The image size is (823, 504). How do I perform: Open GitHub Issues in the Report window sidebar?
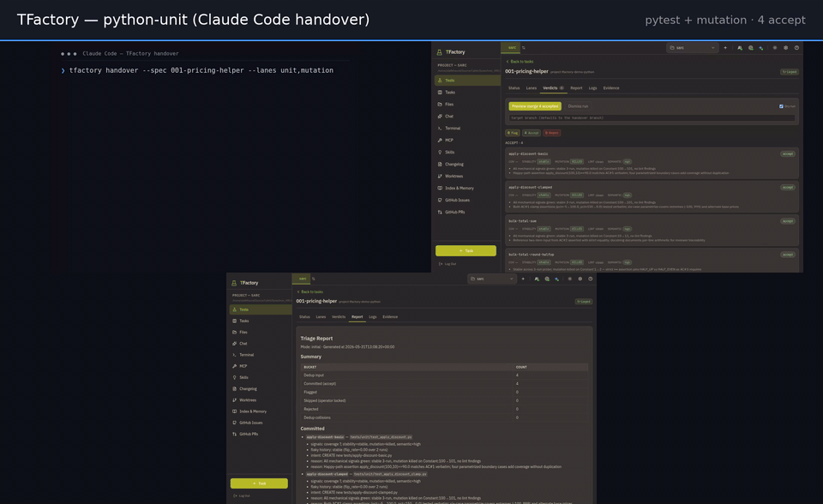coord(261,423)
